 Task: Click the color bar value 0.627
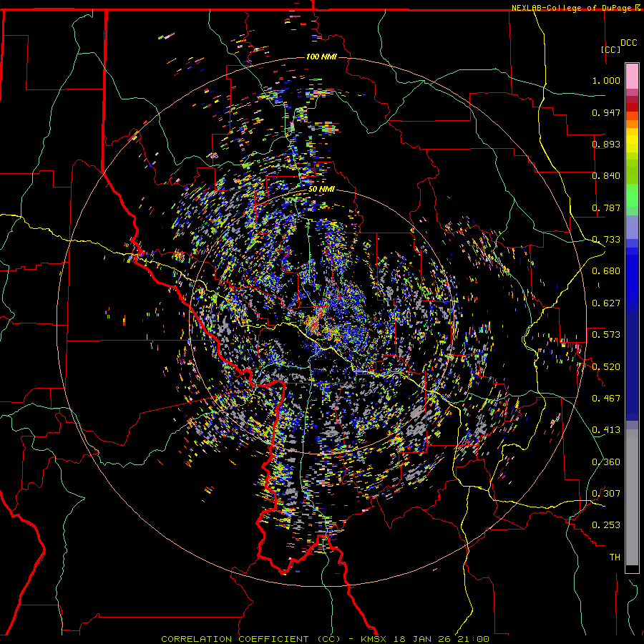point(606,303)
